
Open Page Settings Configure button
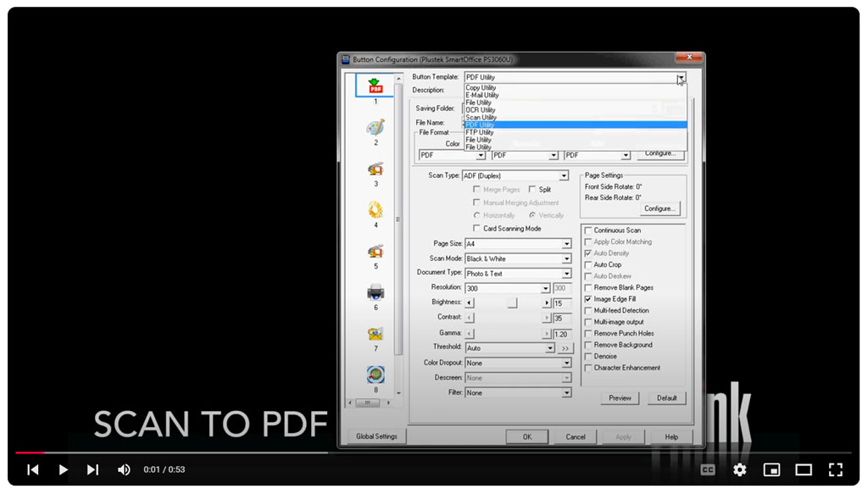click(659, 209)
